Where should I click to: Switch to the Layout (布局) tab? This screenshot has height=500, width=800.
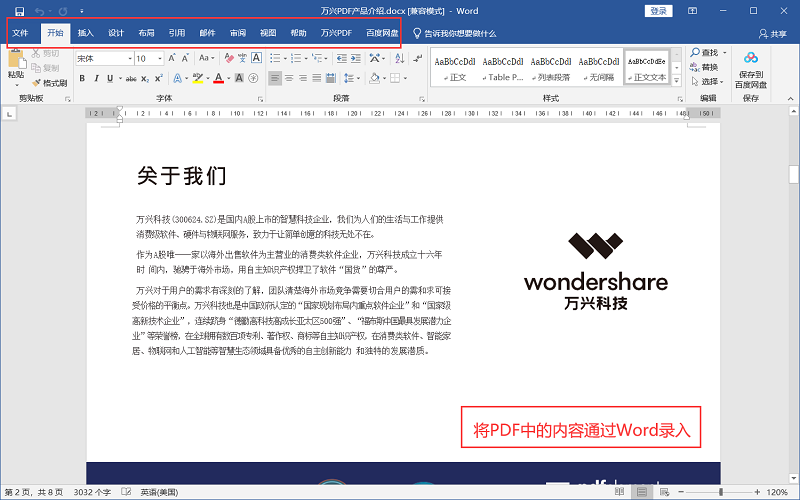tap(146, 33)
